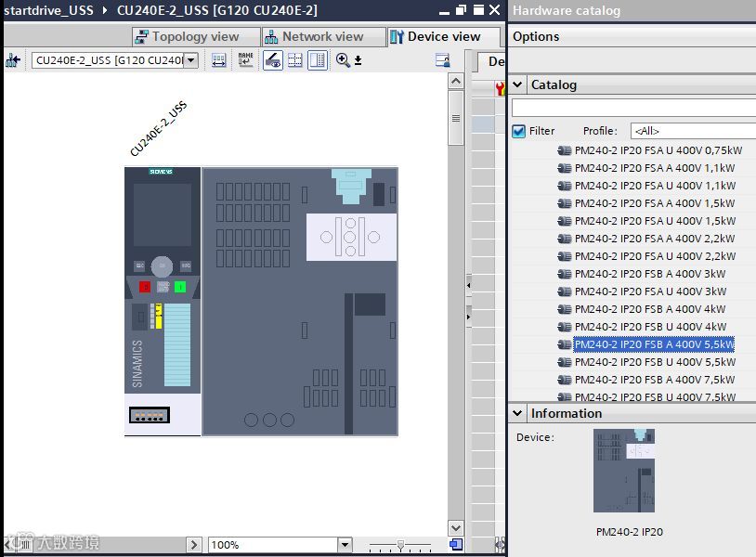
Task: Click the power module graphic in device view
Action: click(300, 302)
